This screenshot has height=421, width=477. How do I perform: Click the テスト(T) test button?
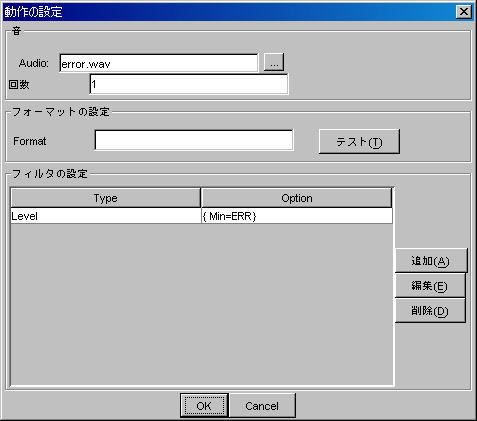point(359,142)
